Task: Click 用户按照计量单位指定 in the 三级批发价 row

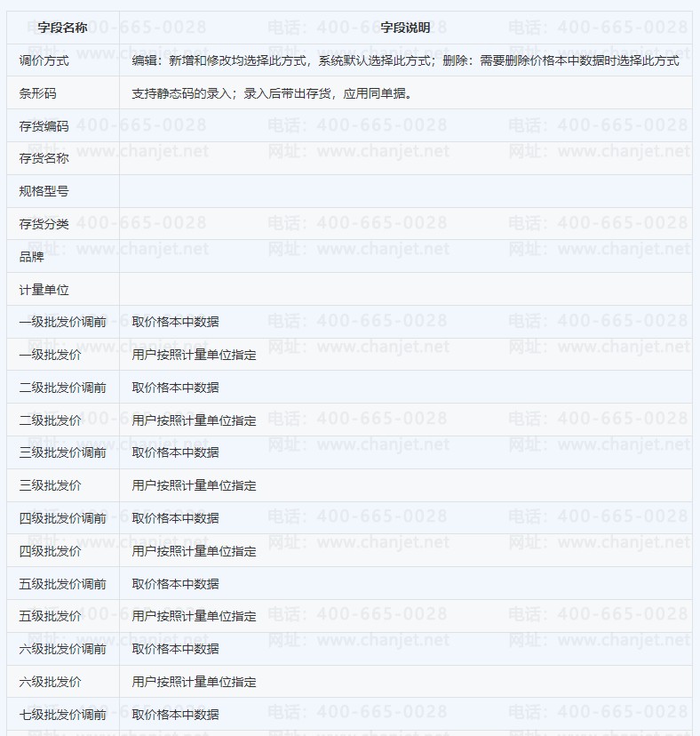Action: point(195,485)
